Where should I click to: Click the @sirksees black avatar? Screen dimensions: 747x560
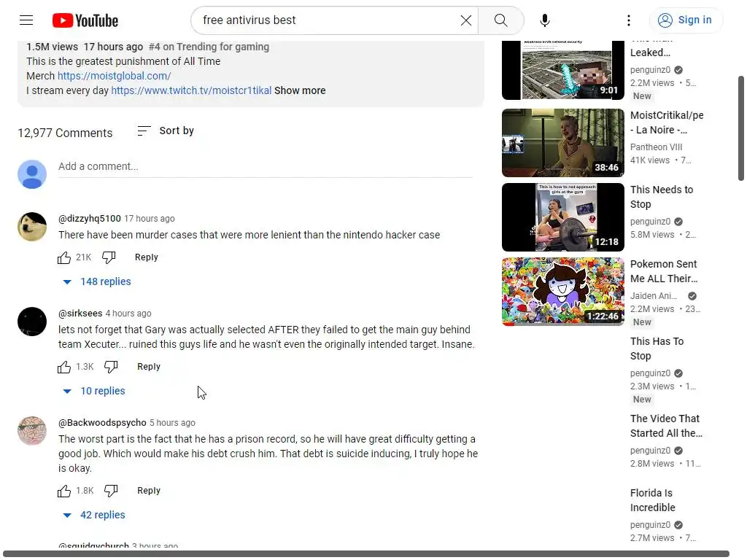[x=32, y=322]
